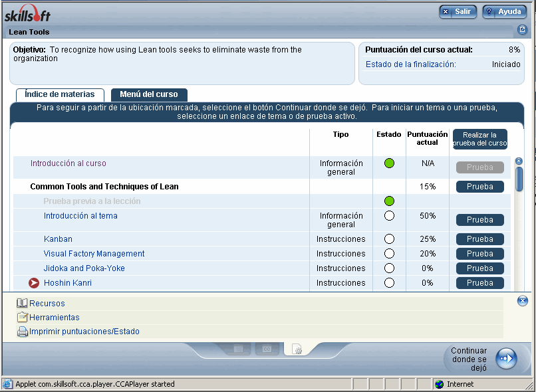The width and height of the screenshot is (536, 392).
Task: Switch to the Menú del curso tab
Action: 149,94
